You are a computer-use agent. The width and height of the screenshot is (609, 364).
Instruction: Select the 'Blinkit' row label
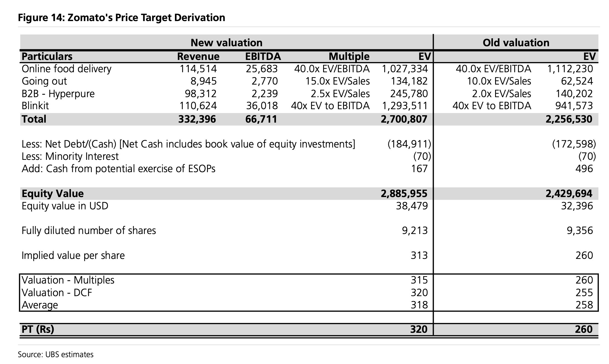pos(35,106)
